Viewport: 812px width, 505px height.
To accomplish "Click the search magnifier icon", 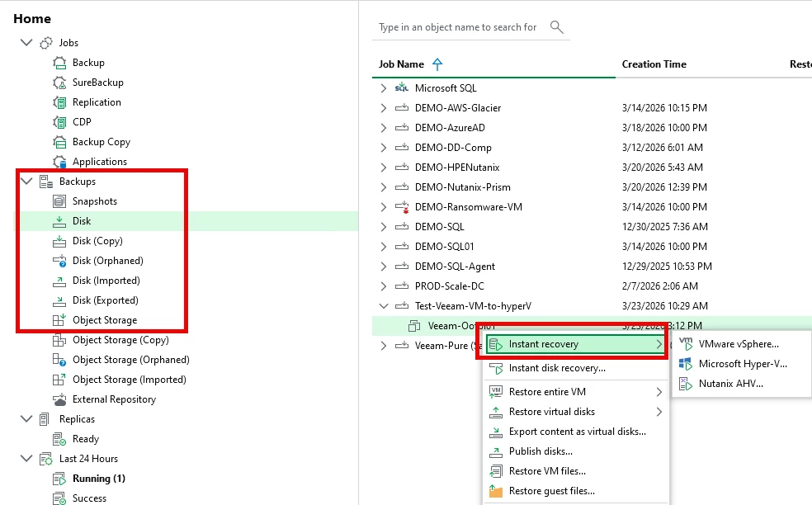I will click(x=557, y=27).
